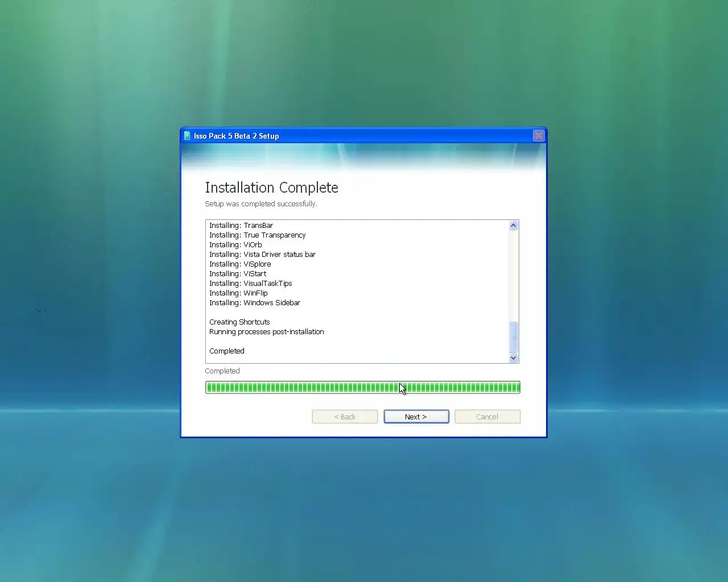
Task: Click the log scrollbar up arrow
Action: [x=514, y=226]
